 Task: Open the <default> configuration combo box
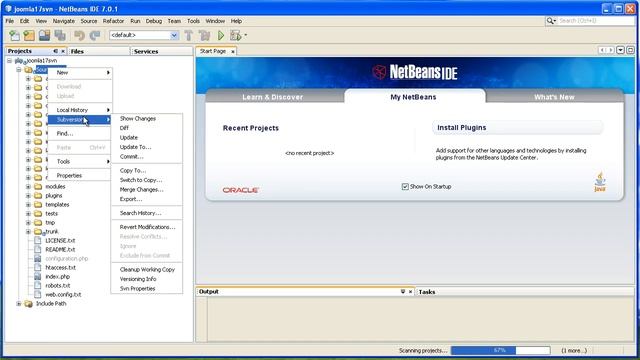144,36
